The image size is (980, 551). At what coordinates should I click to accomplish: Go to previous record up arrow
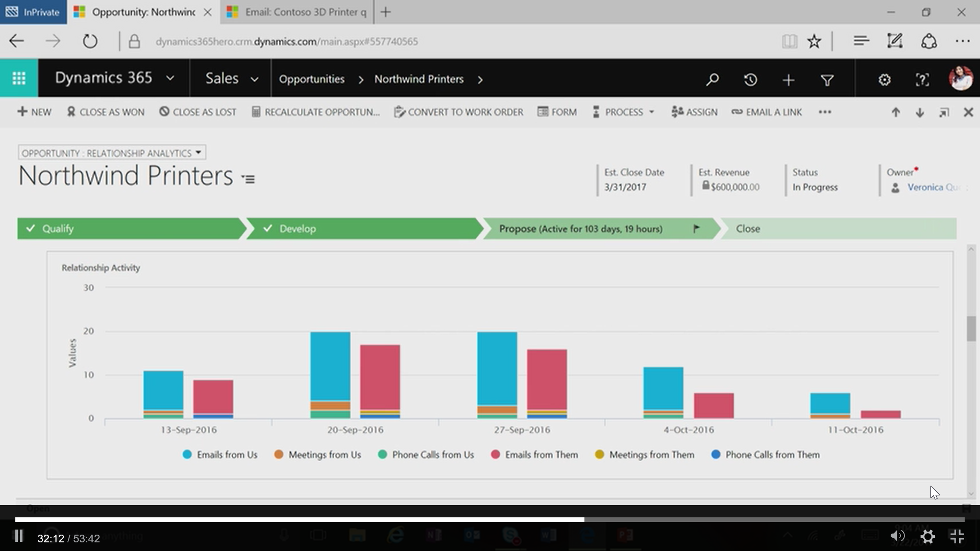[896, 112]
